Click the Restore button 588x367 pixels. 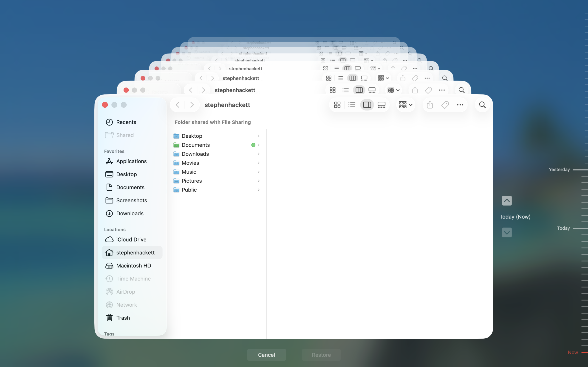click(x=321, y=355)
